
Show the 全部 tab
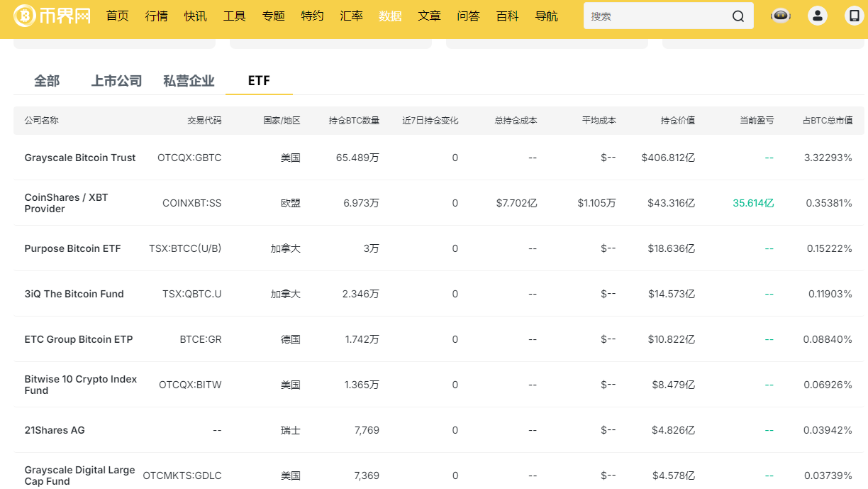(x=47, y=81)
